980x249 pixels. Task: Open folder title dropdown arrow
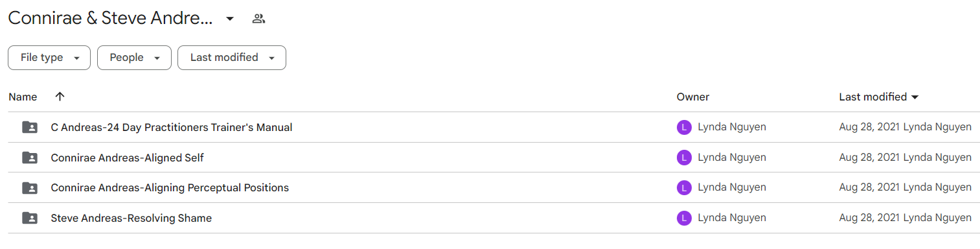click(230, 19)
